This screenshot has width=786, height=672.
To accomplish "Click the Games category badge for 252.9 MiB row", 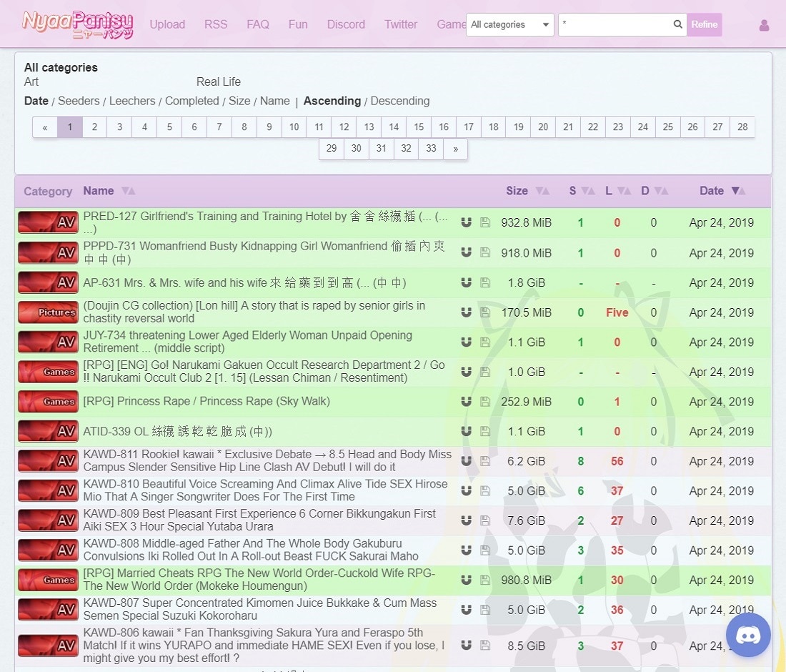I will tap(48, 402).
